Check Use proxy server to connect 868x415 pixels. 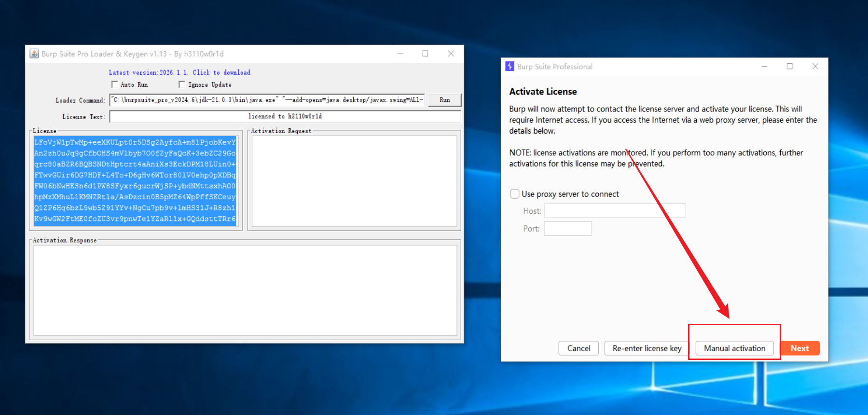tap(515, 194)
